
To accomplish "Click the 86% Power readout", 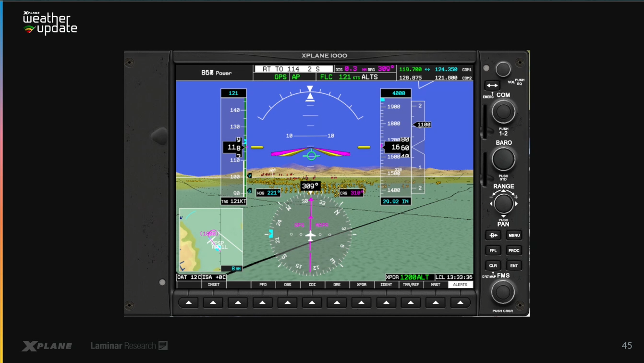I will [x=217, y=73].
